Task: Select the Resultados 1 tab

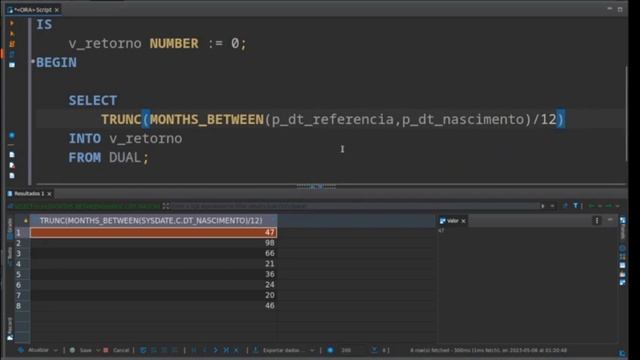Action: [x=29, y=193]
